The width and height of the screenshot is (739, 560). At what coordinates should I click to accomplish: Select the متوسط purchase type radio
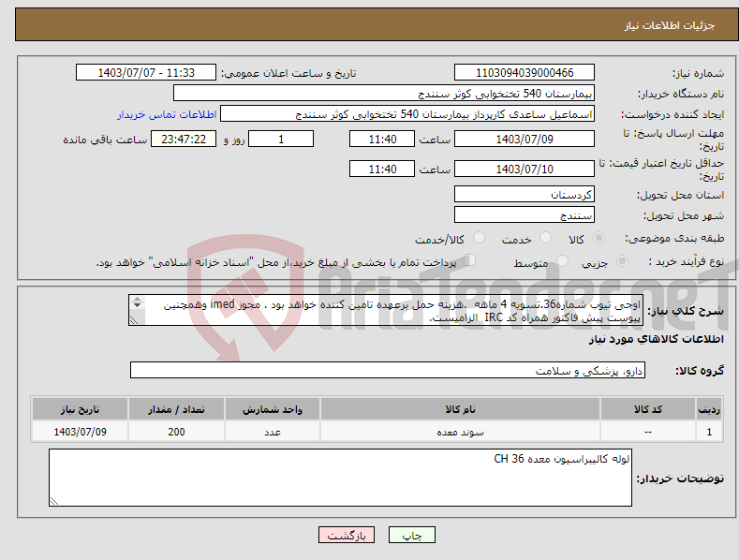(562, 260)
